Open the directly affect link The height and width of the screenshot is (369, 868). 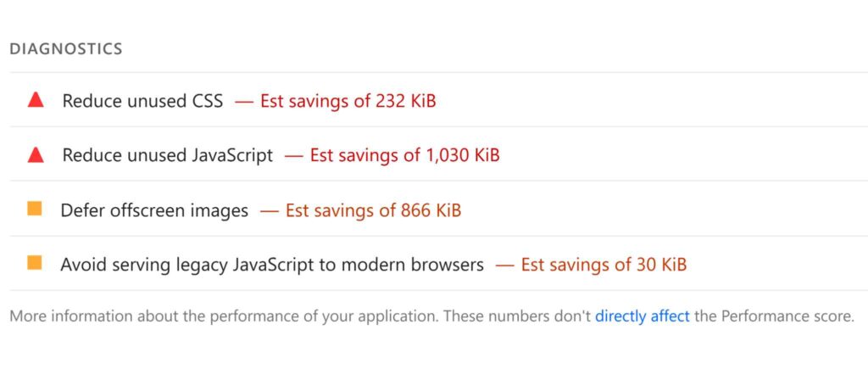coord(642,316)
